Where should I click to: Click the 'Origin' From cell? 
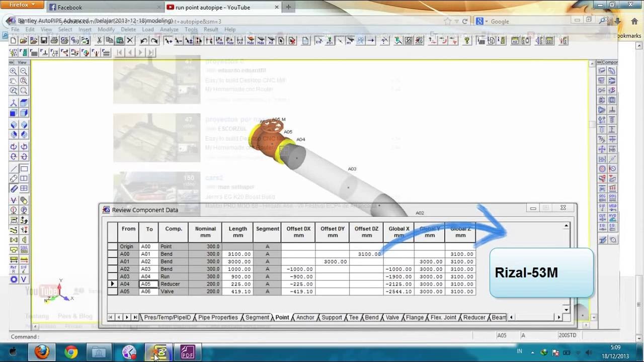[x=128, y=246]
